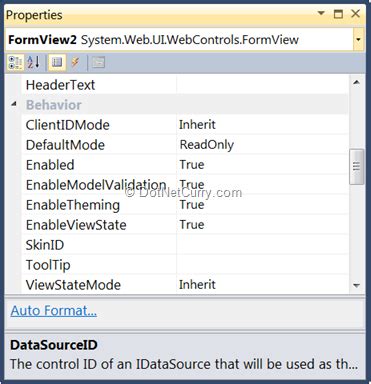This screenshot has height=384, width=371.
Task: Show the Properties page icon
Action: coord(57,62)
